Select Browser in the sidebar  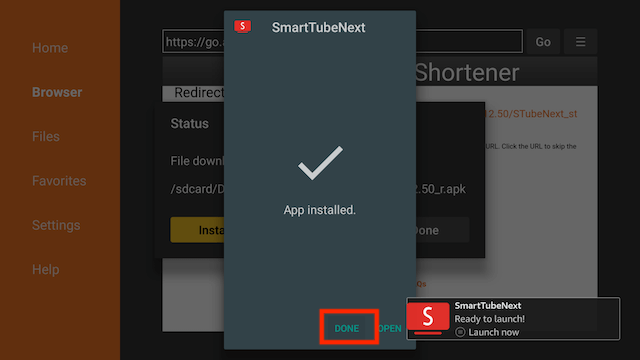pyautogui.click(x=57, y=92)
